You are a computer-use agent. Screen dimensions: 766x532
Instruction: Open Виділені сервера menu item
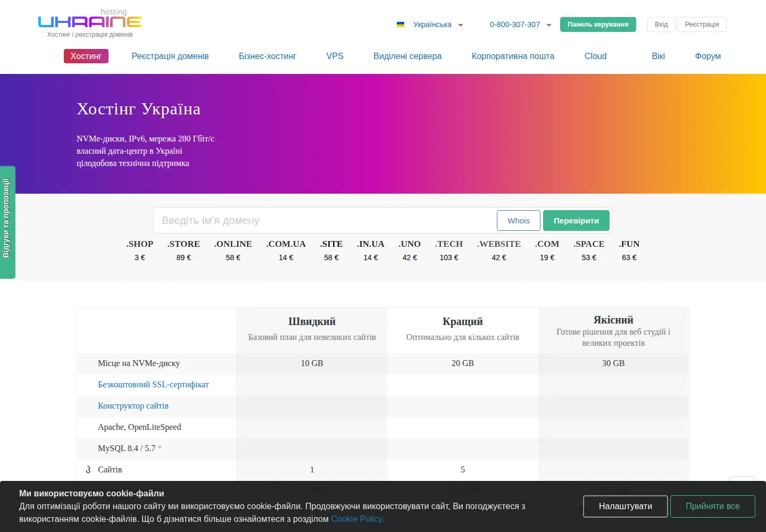(x=407, y=56)
